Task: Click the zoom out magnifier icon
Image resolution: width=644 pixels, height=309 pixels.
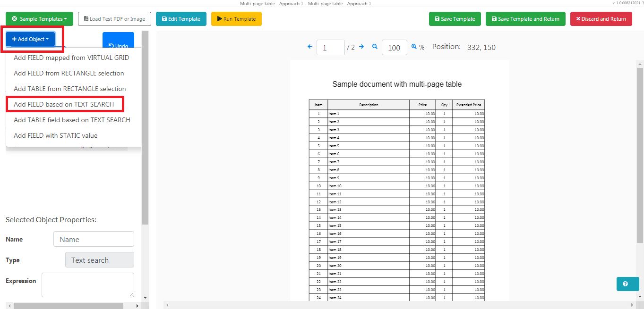Action: pos(375,47)
